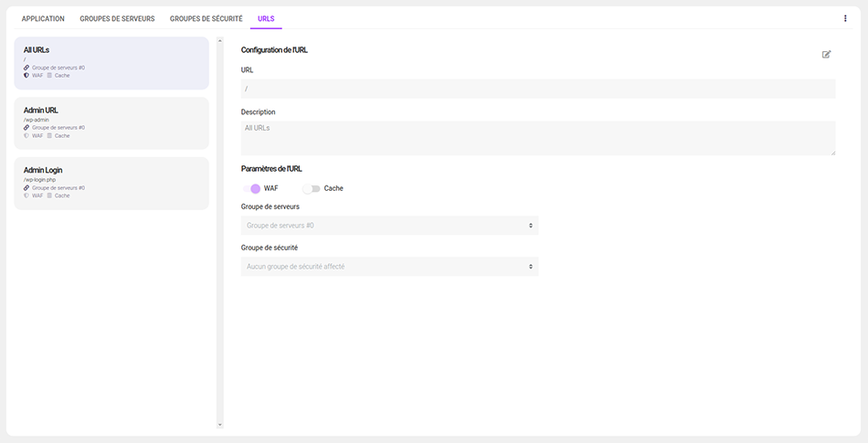868x443 pixels.
Task: Open the Groupe de serveurs dropdown
Action: click(x=389, y=225)
